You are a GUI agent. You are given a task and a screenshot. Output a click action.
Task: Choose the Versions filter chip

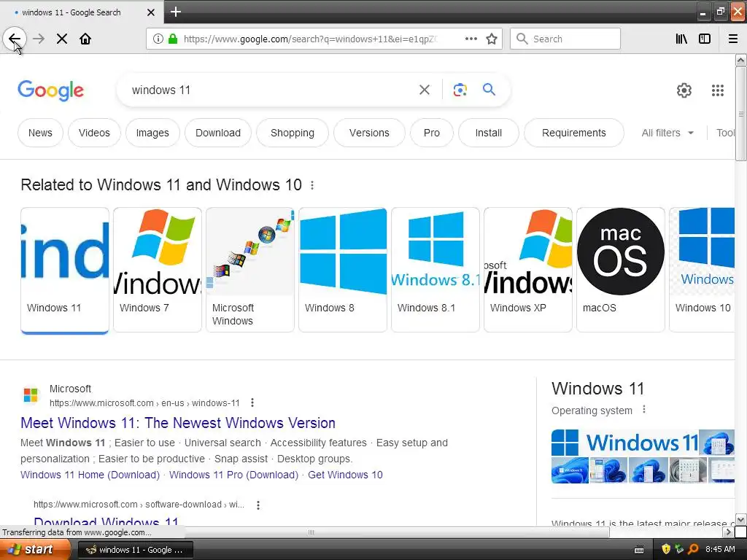[x=369, y=133]
